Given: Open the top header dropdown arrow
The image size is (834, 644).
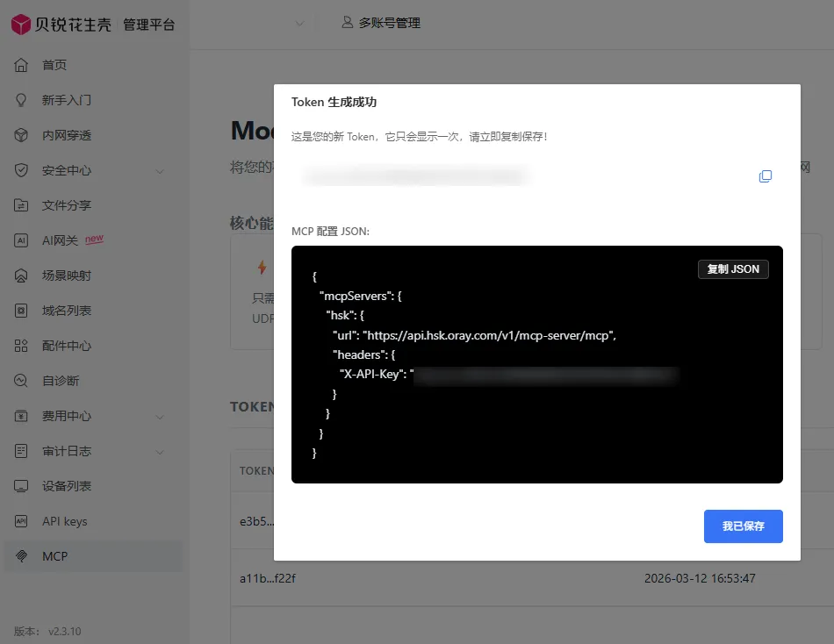Looking at the screenshot, I should (x=300, y=24).
